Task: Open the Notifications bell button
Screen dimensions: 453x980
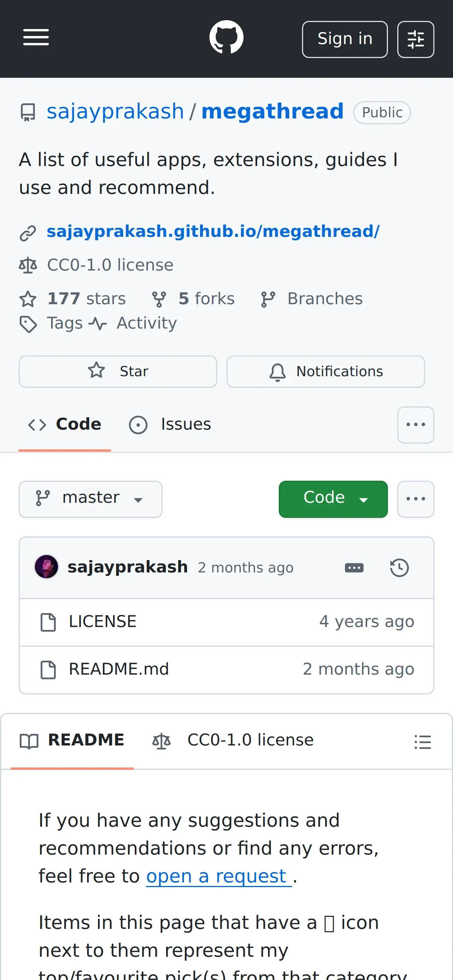Action: [326, 372]
